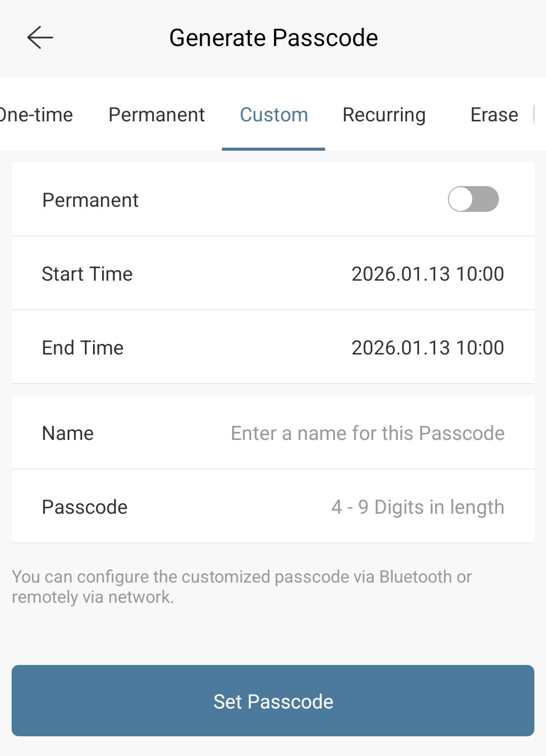Switch to the Recurring tab
Screen dimensions: 546x756
click(x=384, y=115)
